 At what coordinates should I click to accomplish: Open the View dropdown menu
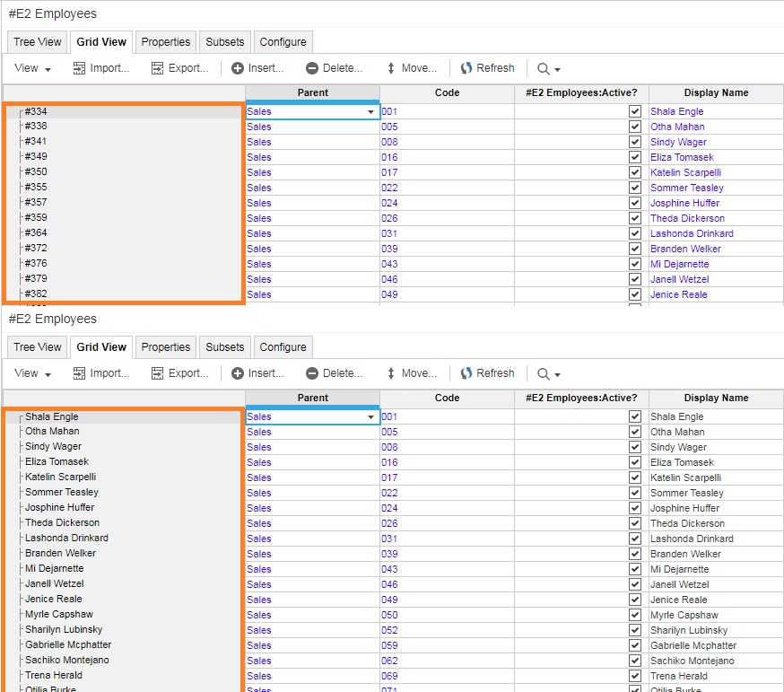coord(31,68)
